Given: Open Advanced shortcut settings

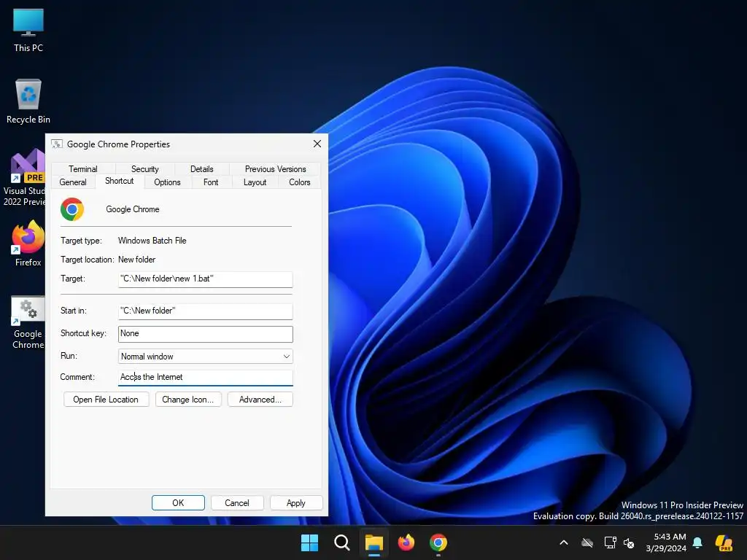Looking at the screenshot, I should point(260,400).
